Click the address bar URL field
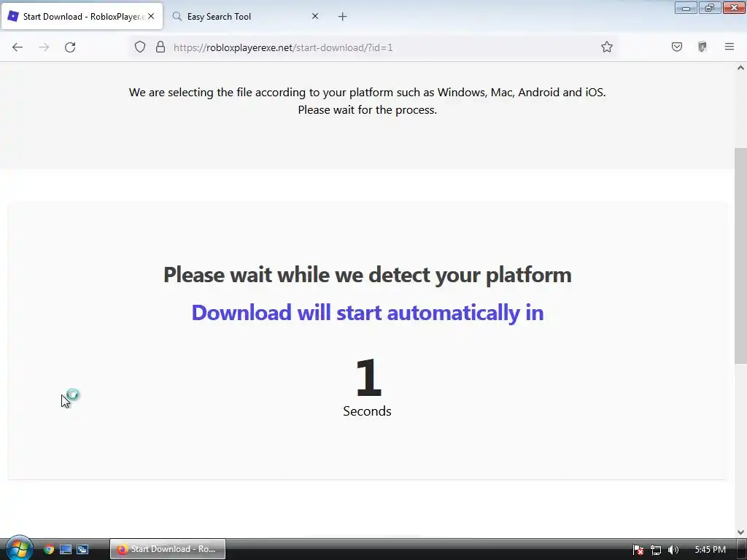 [x=373, y=47]
